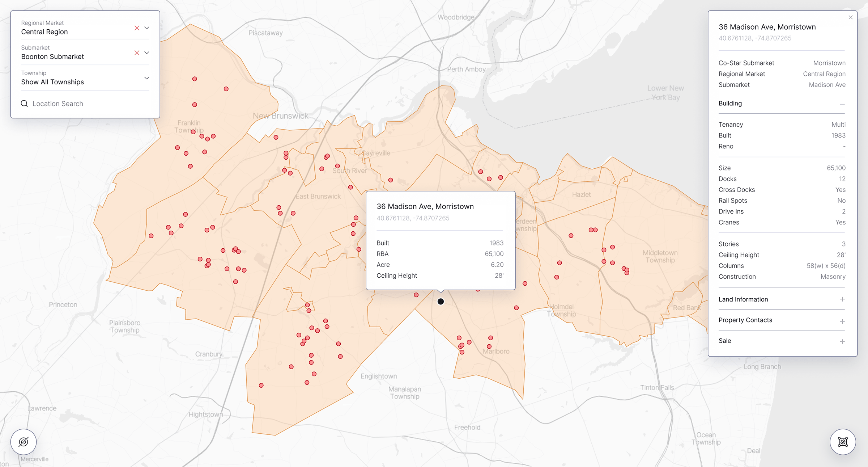
Task: Click the Show All Townships label
Action: (52, 82)
